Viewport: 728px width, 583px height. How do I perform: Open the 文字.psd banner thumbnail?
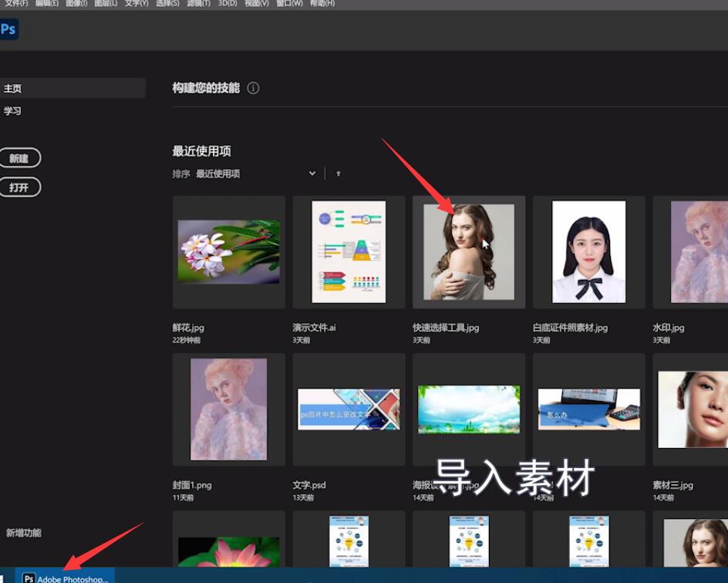point(349,409)
